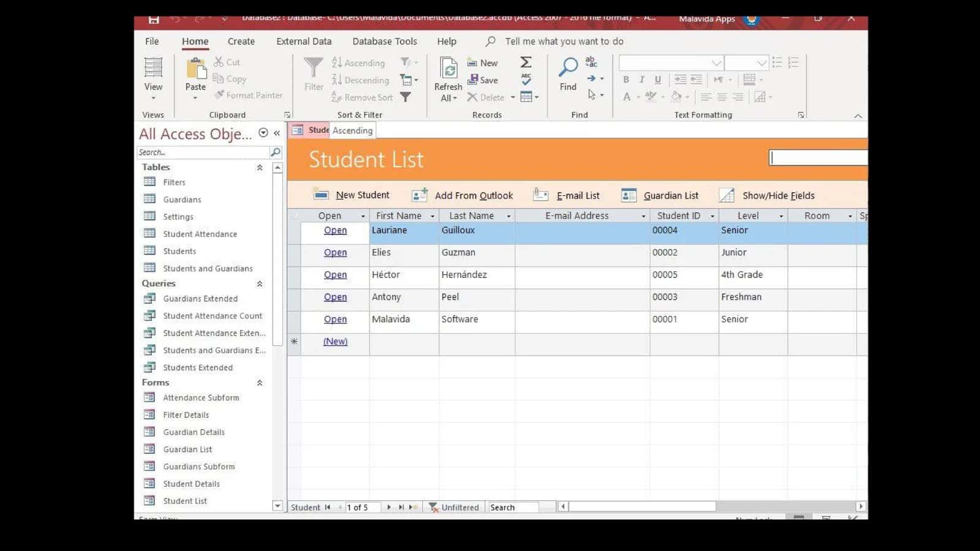Click the Select cursor icon
Image resolution: width=980 pixels, height=551 pixels.
click(592, 95)
